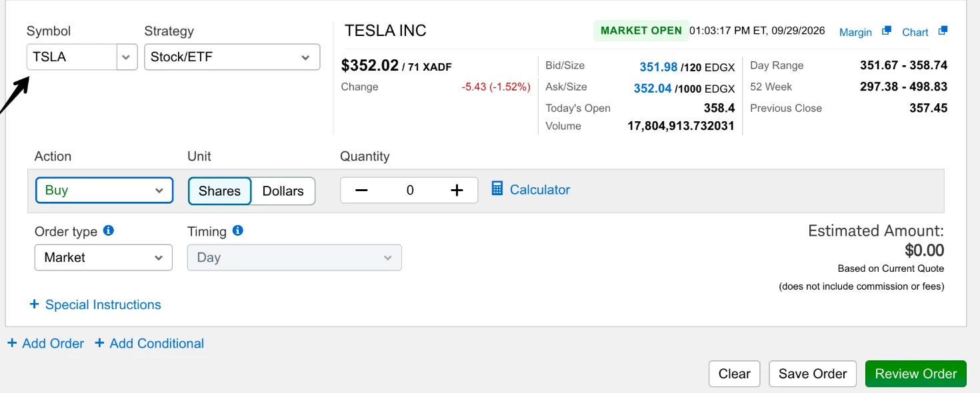Click the Margin link
The width and height of the screenshot is (980, 393).
855,32
